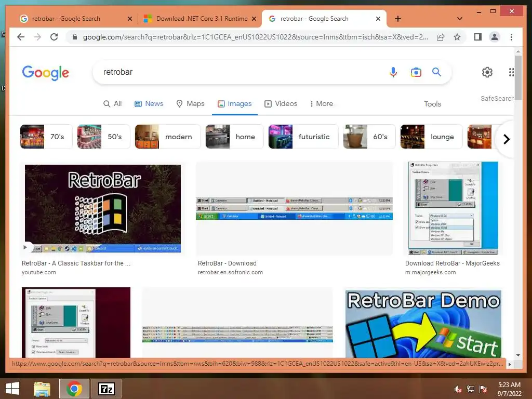The image size is (532, 399).
Task: View site info via the padlock icon
Action: point(75,37)
